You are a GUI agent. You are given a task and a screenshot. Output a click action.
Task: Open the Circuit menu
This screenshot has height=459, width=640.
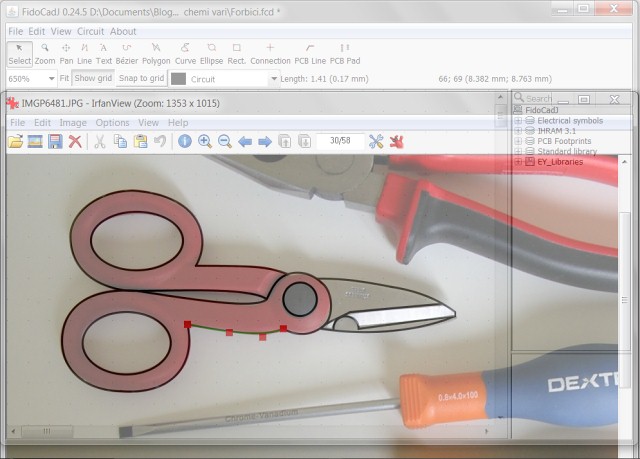[x=90, y=31]
